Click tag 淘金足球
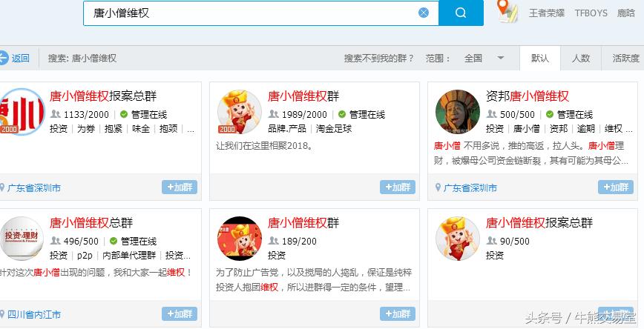The image size is (644, 329). (x=334, y=129)
